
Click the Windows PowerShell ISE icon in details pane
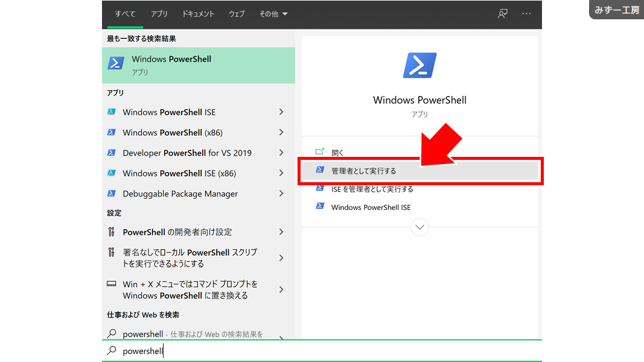[x=320, y=206]
